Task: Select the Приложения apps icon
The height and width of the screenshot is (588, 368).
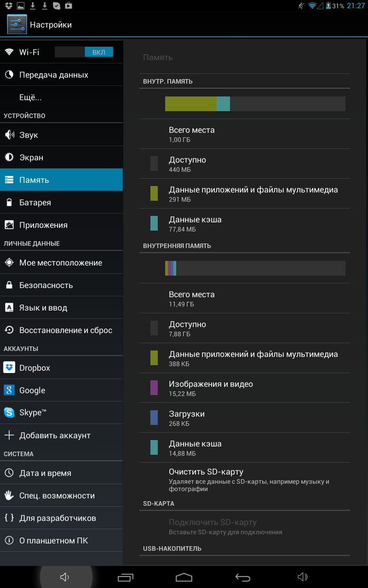Action: tap(9, 225)
